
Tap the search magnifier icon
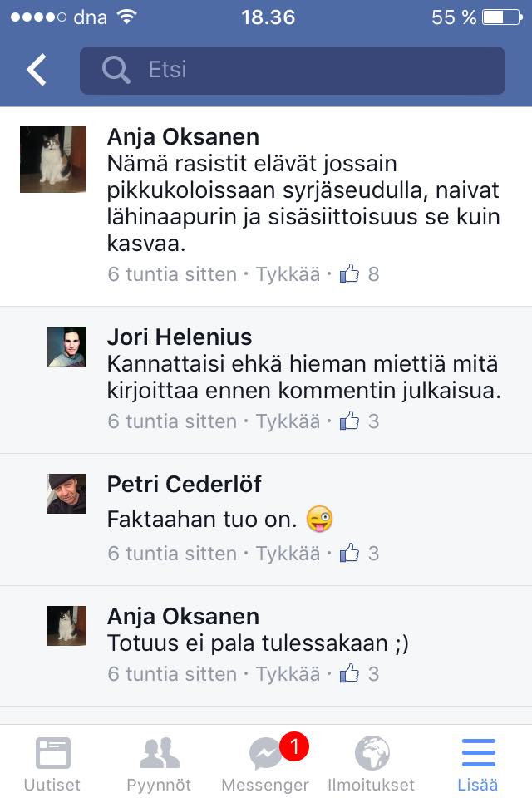[116, 69]
